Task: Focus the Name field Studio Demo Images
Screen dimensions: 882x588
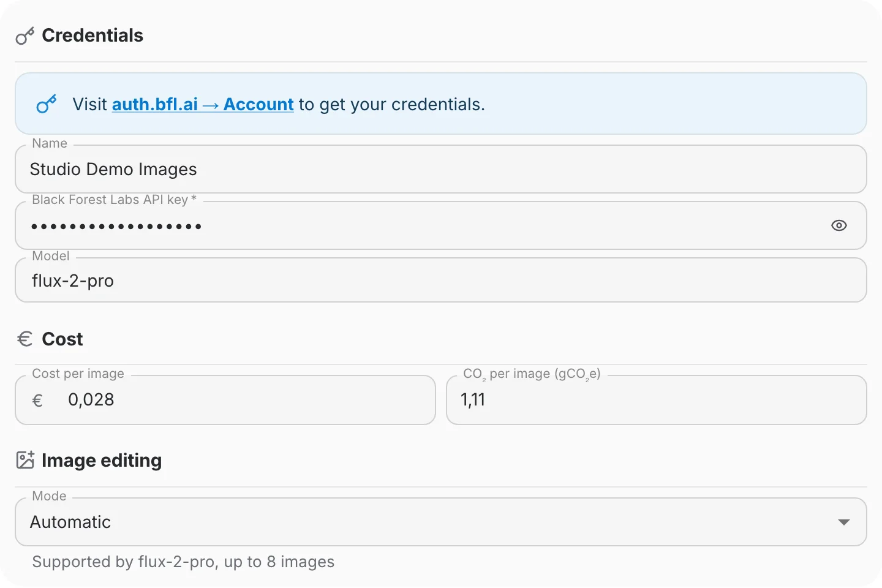Action: click(x=441, y=169)
